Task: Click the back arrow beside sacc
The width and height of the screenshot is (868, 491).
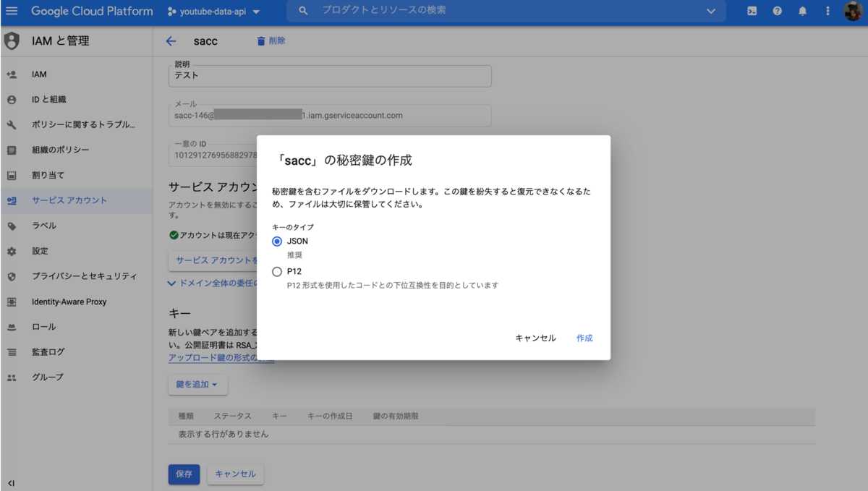Action: [x=171, y=41]
